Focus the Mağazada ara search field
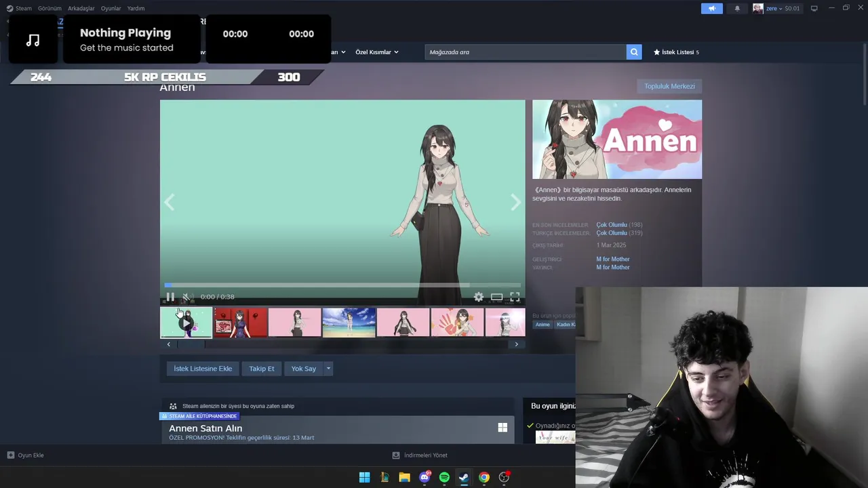The width and height of the screenshot is (868, 488). coord(526,52)
